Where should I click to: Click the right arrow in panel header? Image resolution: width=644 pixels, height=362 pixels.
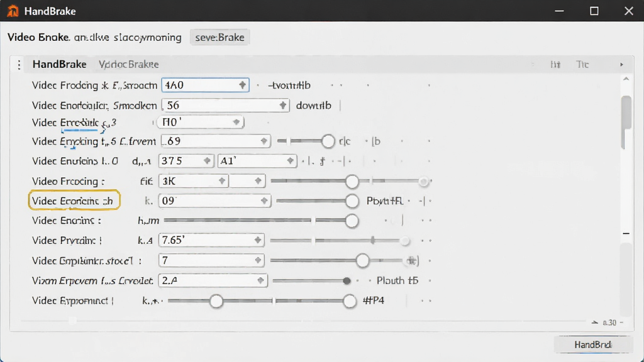pos(621,65)
